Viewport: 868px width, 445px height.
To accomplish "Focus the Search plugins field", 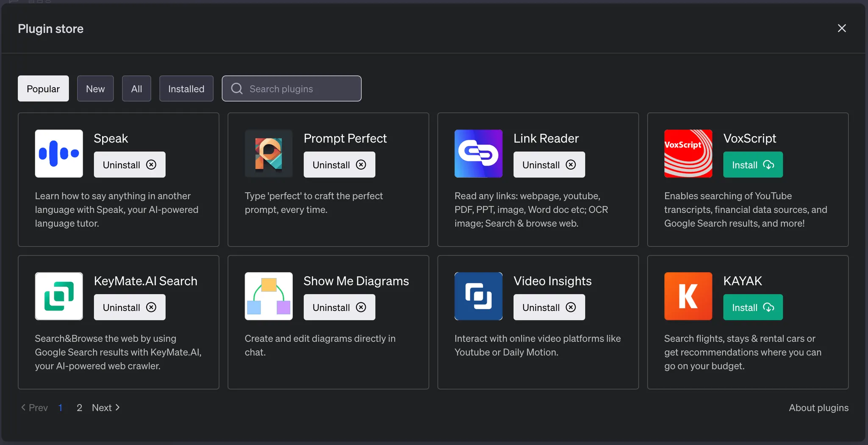I will (x=297, y=89).
